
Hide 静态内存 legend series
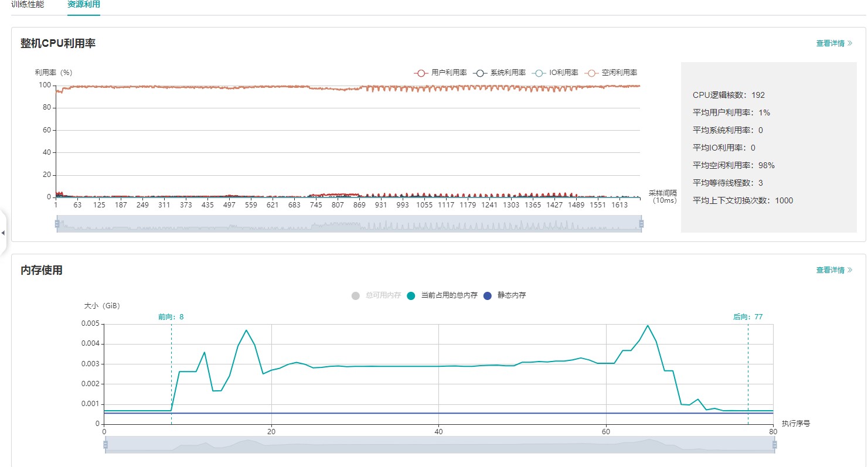(505, 295)
